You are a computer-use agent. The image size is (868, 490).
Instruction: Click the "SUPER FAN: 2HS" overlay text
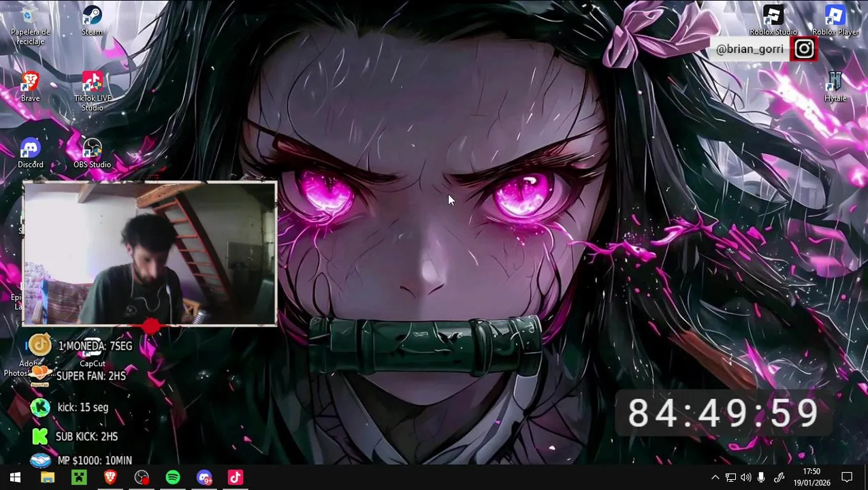[x=91, y=376]
